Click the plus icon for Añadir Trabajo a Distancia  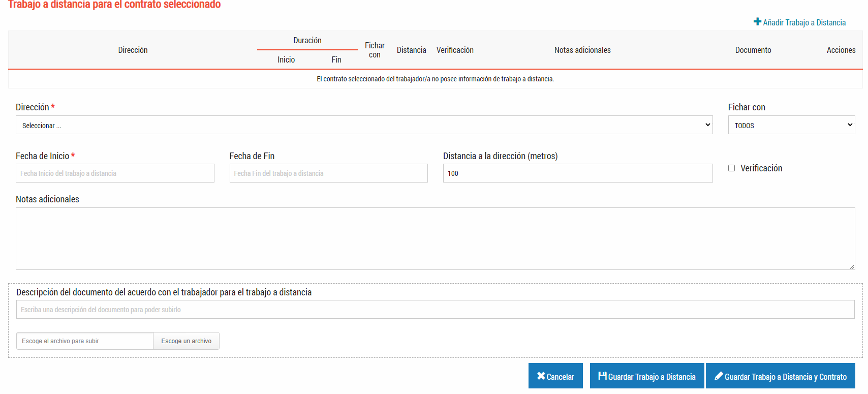point(757,22)
